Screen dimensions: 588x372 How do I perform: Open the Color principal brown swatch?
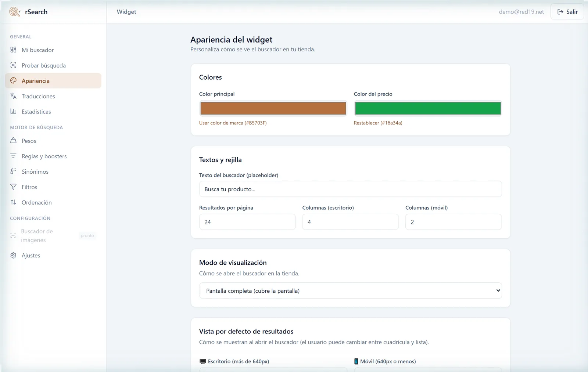pyautogui.click(x=273, y=108)
